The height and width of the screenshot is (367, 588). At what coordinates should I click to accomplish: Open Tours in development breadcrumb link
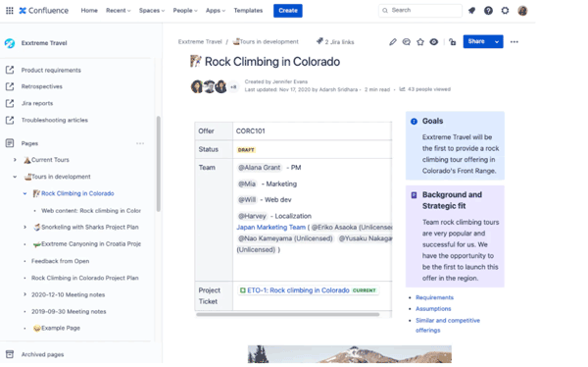point(266,41)
